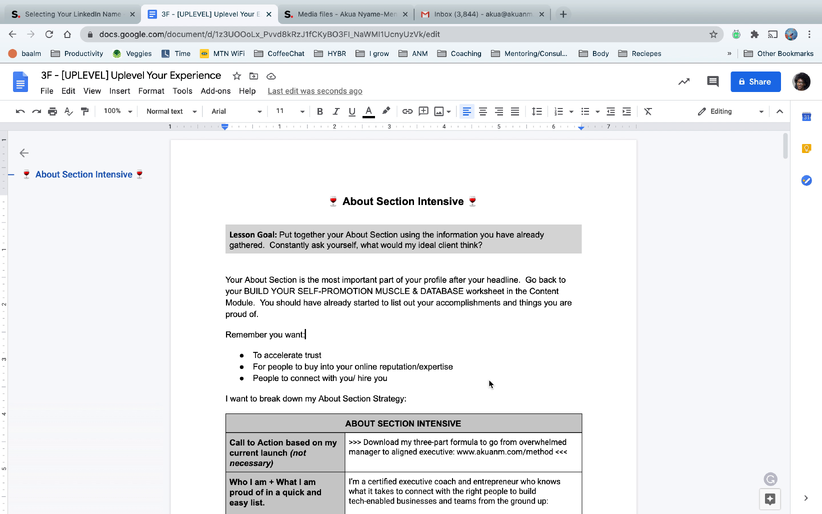This screenshot has width=822, height=514.
Task: Open the Line spacing options
Action: click(537, 111)
